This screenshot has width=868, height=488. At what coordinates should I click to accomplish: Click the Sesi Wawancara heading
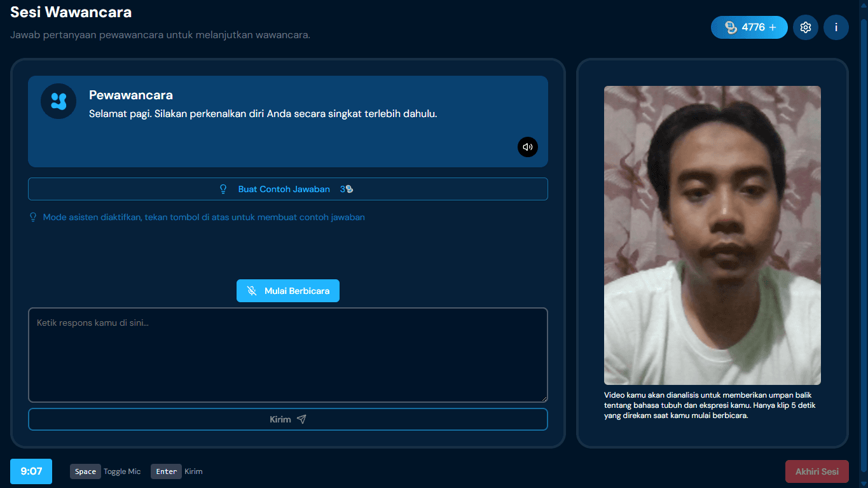71,12
